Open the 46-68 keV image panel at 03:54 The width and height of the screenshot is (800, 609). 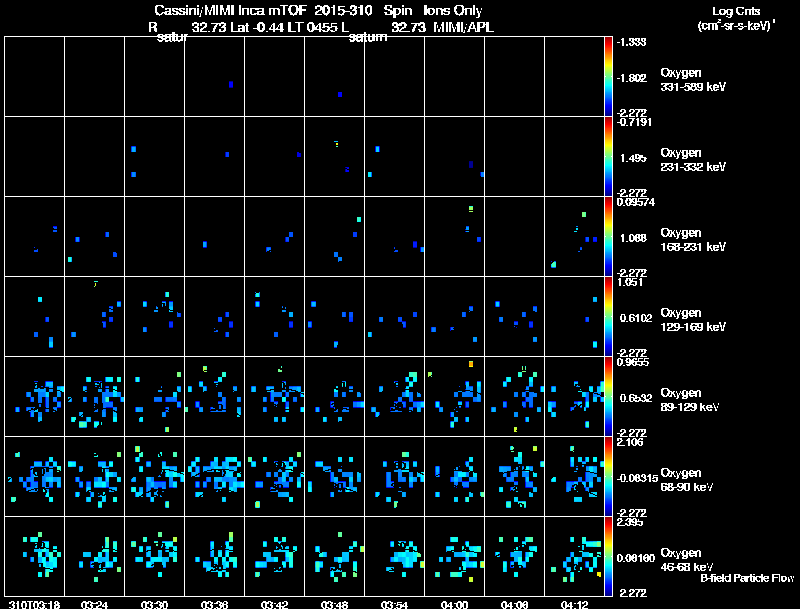[x=394, y=556]
